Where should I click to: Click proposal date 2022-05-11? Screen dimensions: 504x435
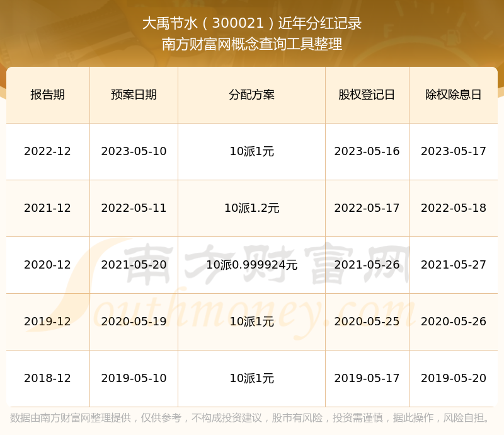point(134,208)
